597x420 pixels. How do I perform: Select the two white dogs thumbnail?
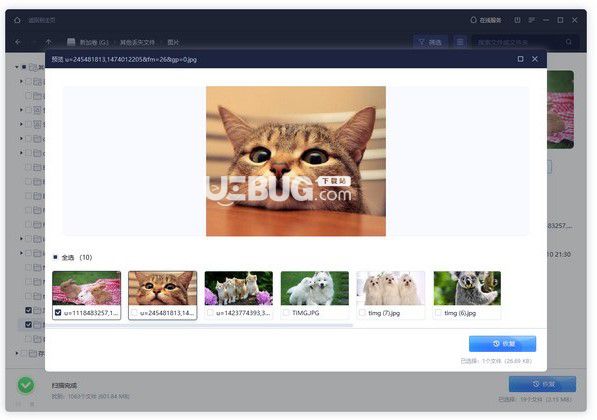tap(315, 288)
